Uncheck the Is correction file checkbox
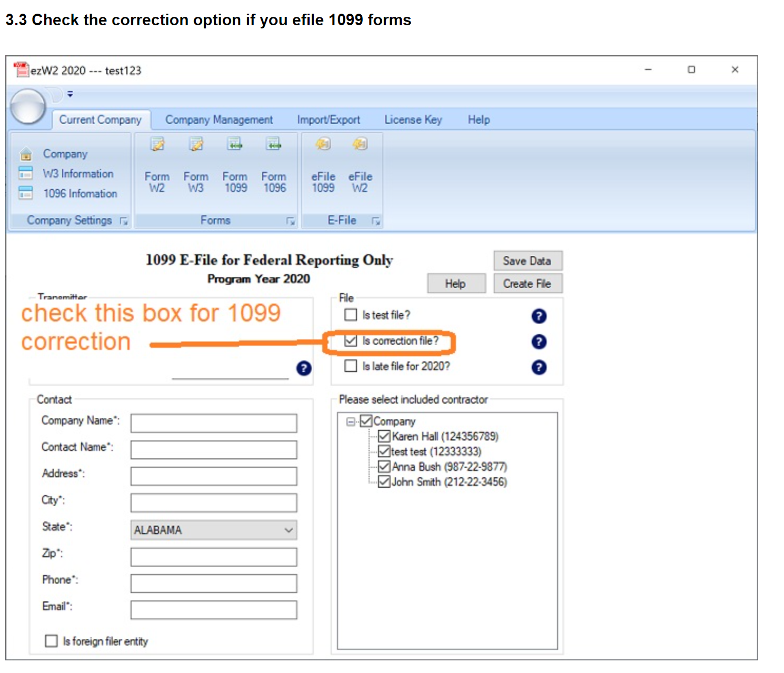 coord(351,340)
